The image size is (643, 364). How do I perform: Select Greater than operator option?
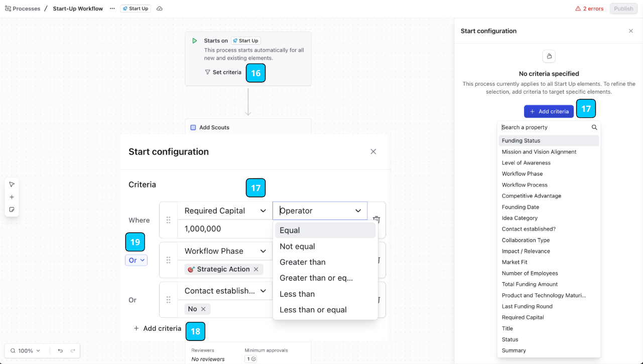coord(325,262)
